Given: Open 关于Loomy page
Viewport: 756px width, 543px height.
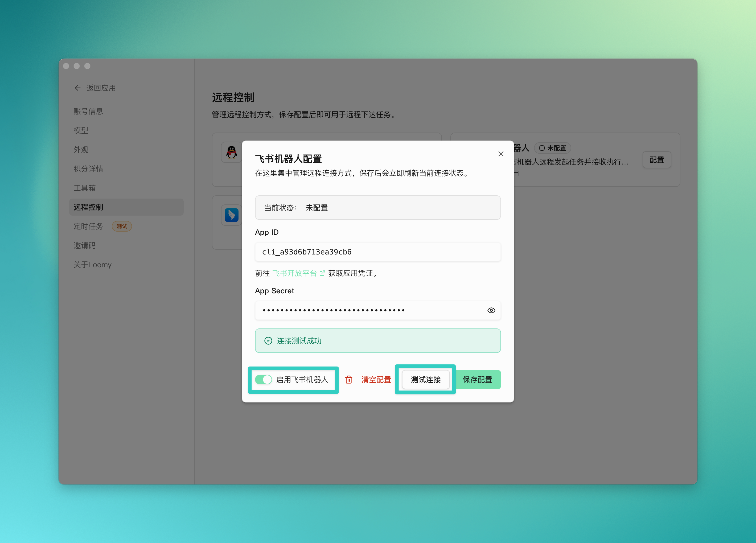Looking at the screenshot, I should [92, 264].
